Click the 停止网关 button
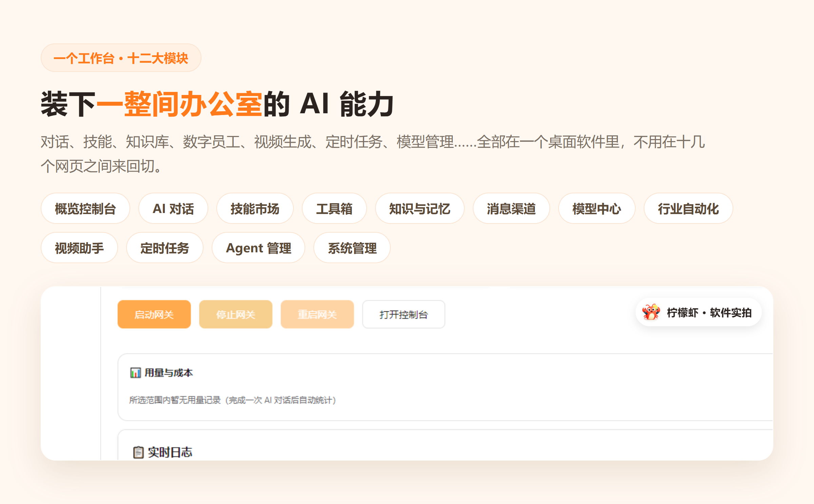The image size is (814, 504). point(236,314)
